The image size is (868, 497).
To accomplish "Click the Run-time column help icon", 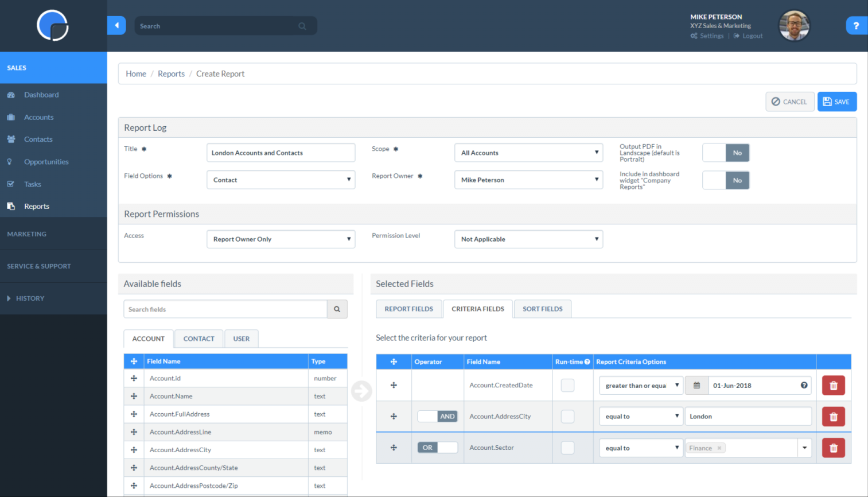I will [587, 362].
